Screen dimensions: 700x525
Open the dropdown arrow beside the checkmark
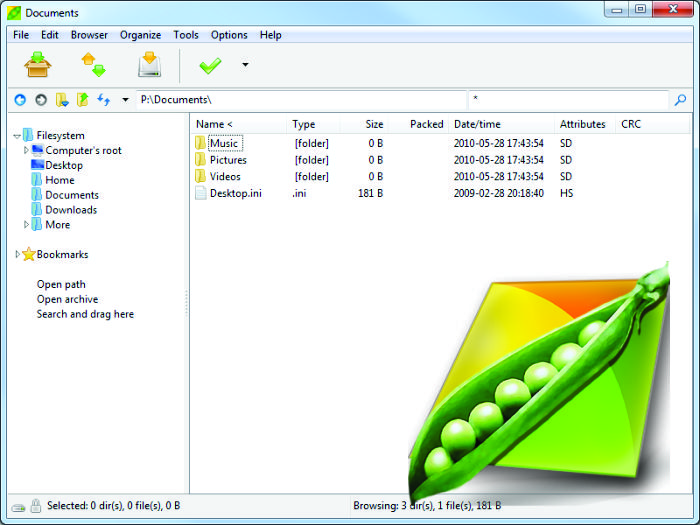coord(245,65)
